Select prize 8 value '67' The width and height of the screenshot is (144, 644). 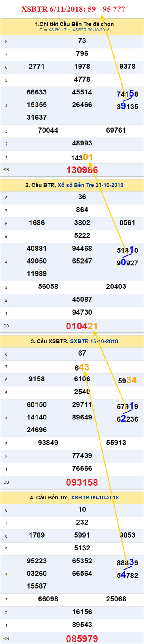(82, 353)
